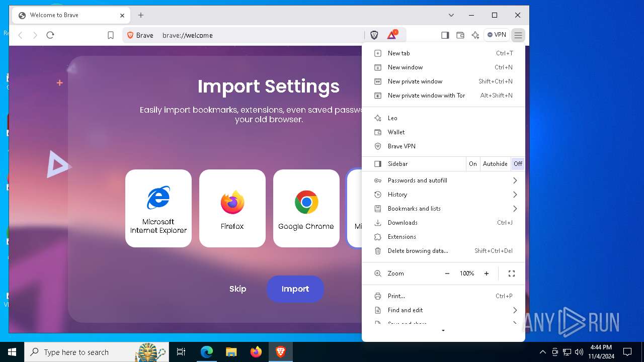Image resolution: width=644 pixels, height=362 pixels.
Task: Expand Find and edit submenu
Action: (x=443, y=310)
